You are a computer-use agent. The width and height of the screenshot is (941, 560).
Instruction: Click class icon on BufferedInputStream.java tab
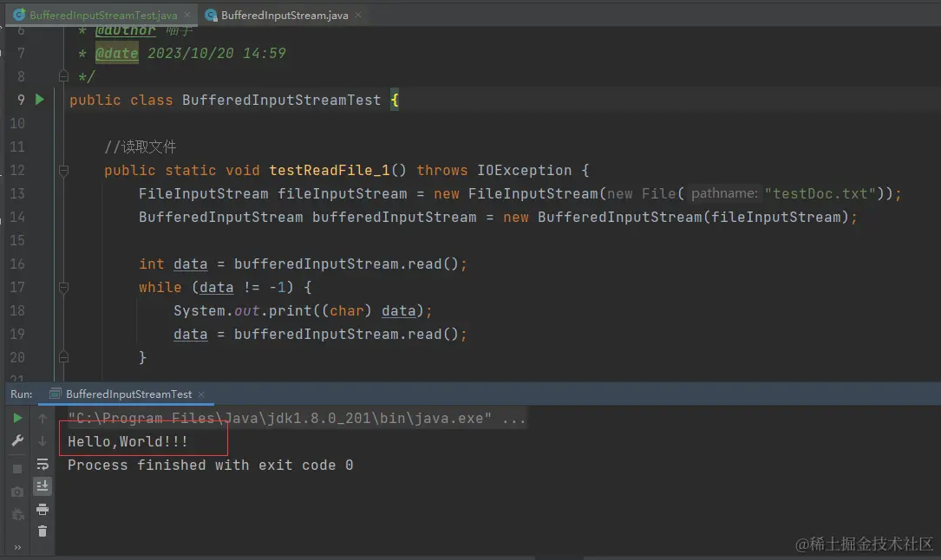pos(211,15)
